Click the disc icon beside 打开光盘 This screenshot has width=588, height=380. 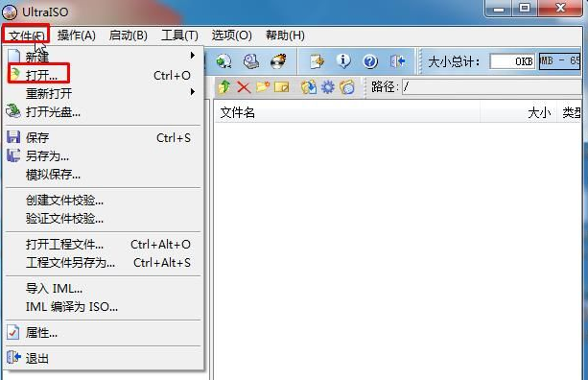pos(13,111)
